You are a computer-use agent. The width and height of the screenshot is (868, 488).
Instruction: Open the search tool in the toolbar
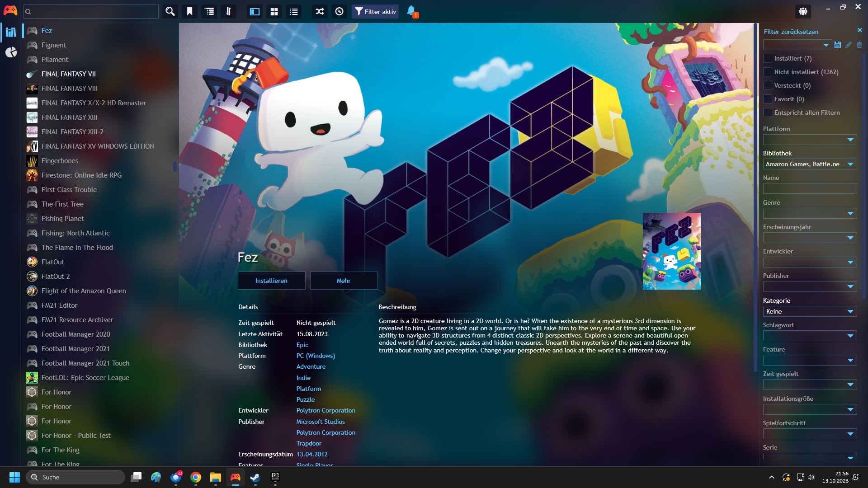170,11
